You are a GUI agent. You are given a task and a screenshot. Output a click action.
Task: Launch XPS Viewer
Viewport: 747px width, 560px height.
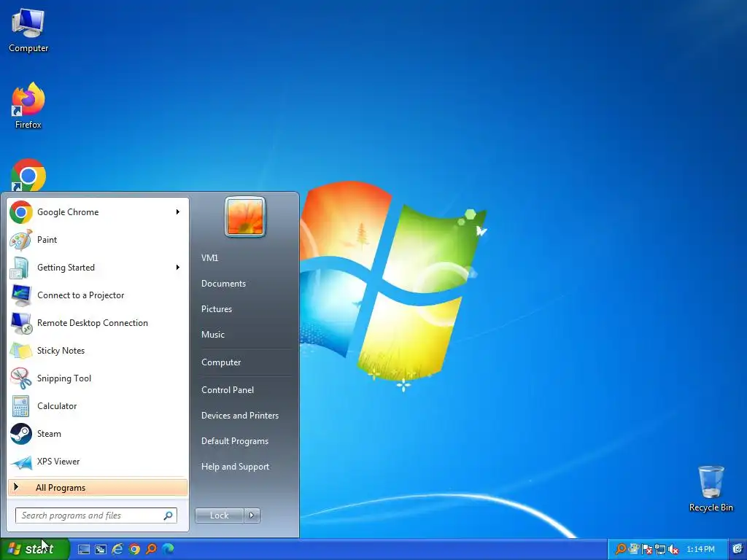98,461
